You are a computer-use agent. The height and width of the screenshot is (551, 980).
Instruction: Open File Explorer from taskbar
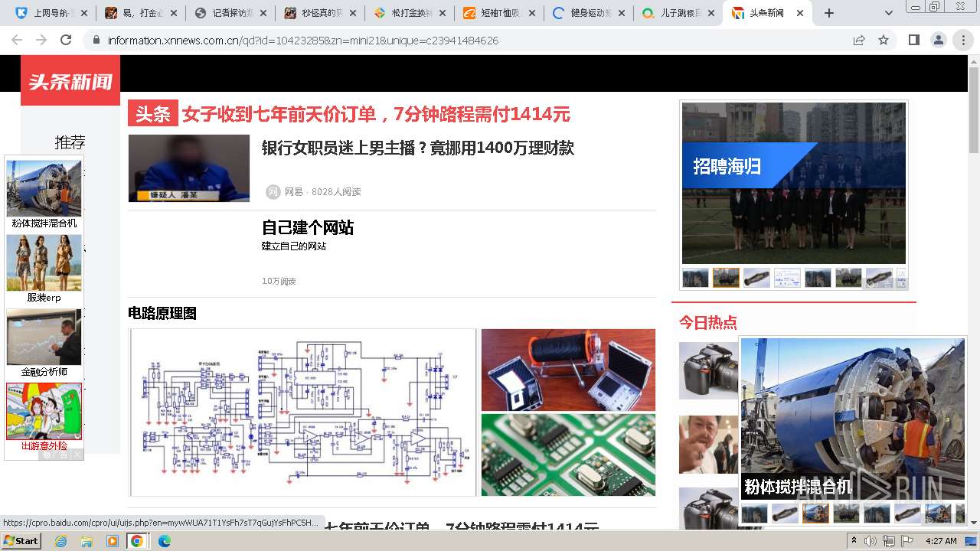click(87, 541)
